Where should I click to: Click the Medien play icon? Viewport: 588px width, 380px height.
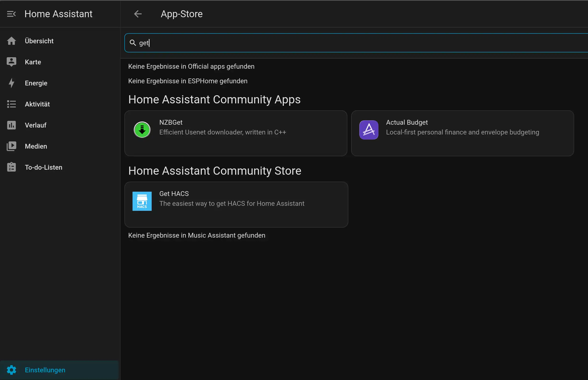click(11, 146)
